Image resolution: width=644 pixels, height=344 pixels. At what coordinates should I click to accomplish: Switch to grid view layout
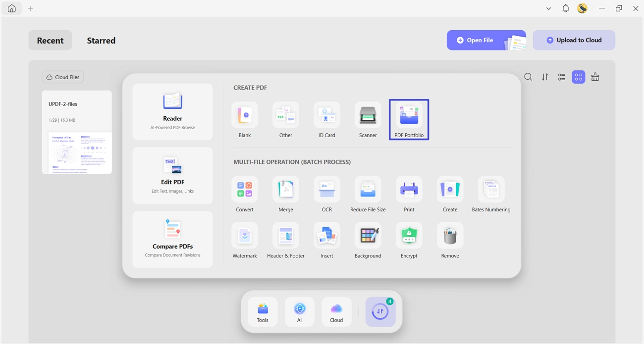(x=579, y=77)
